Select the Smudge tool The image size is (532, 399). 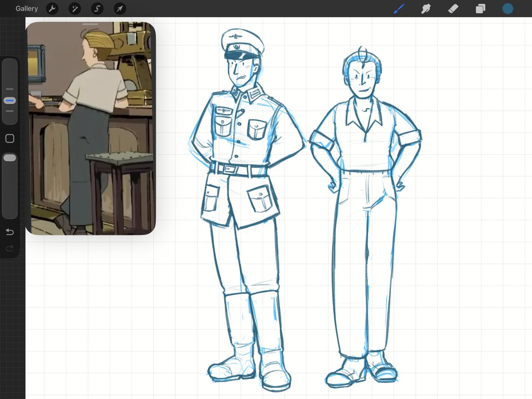pos(426,8)
